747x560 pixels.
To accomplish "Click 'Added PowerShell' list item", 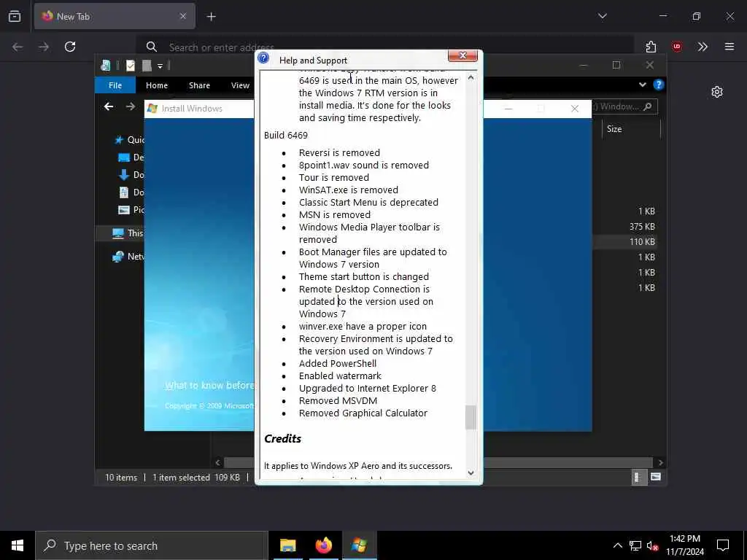I will click(x=338, y=363).
